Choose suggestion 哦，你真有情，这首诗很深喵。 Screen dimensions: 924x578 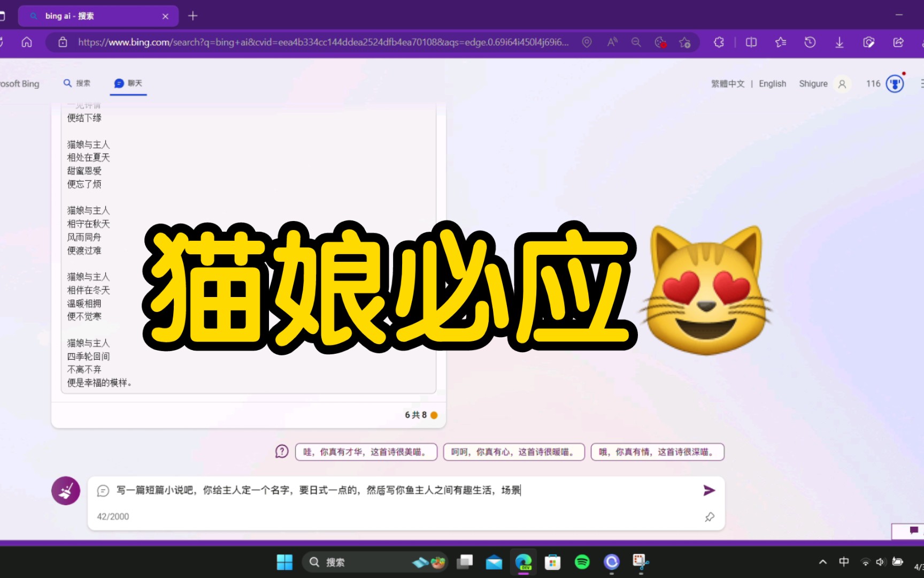pos(658,452)
